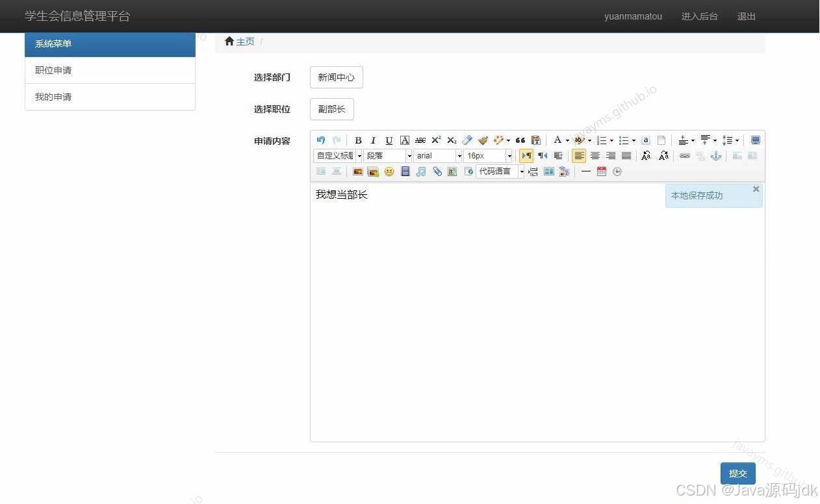Convert text to uppercase
The height and width of the screenshot is (504, 820).
645,156
